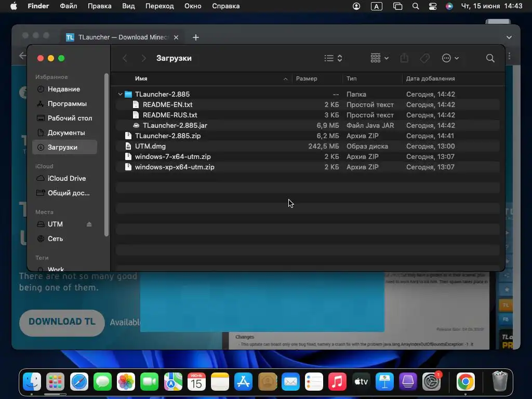Open Finder from the Dock
This screenshot has width=532, height=399.
click(x=32, y=381)
